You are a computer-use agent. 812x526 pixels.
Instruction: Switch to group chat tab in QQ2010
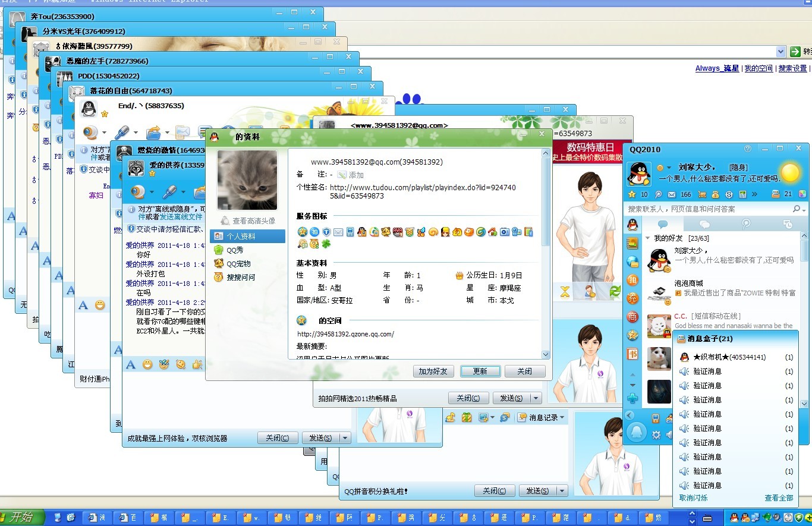tap(704, 224)
